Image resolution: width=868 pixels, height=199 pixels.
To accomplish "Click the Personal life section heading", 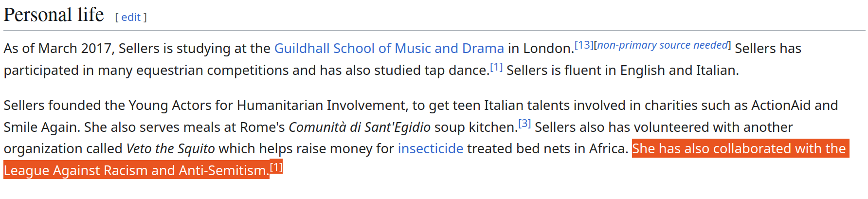I will pyautogui.click(x=54, y=15).
